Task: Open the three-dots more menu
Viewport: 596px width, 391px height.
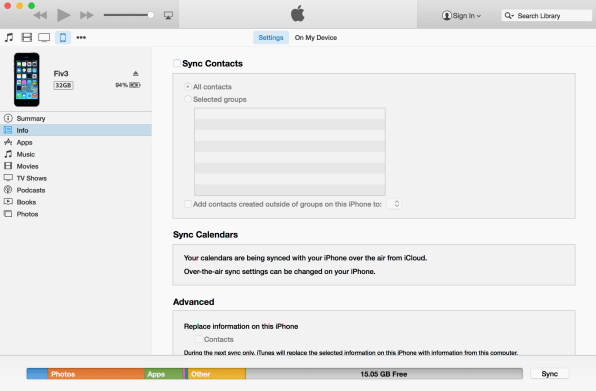Action: pyautogui.click(x=81, y=37)
